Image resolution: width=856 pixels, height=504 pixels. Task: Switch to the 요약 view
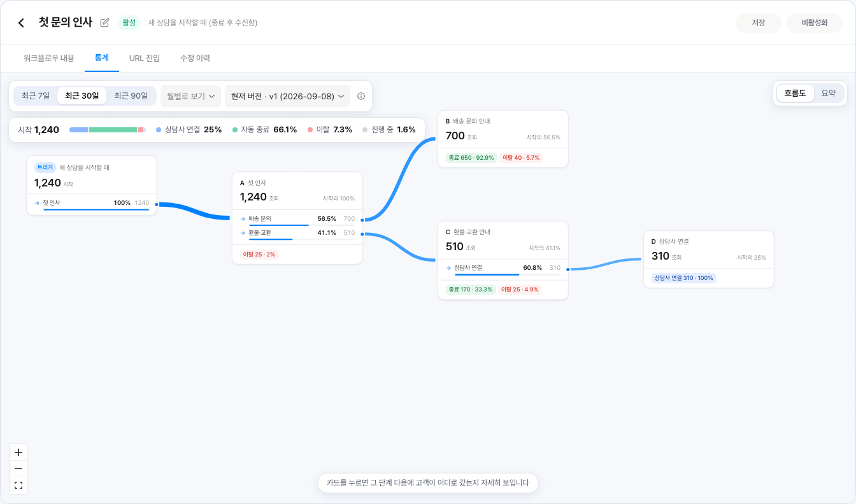(x=829, y=93)
